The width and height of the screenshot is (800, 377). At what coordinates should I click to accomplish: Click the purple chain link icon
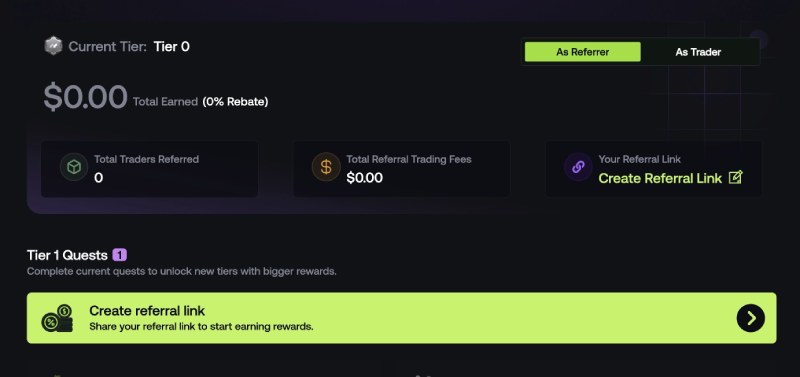[x=578, y=167]
